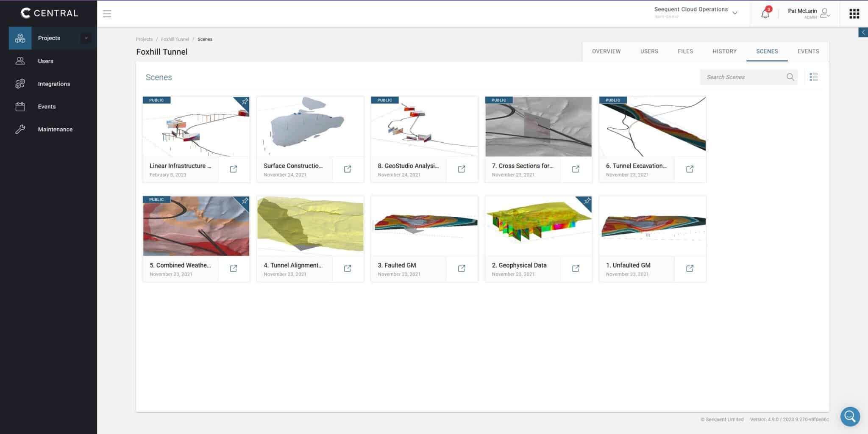Open the Projects section in the sidebar
The height and width of the screenshot is (434, 868).
pos(49,38)
